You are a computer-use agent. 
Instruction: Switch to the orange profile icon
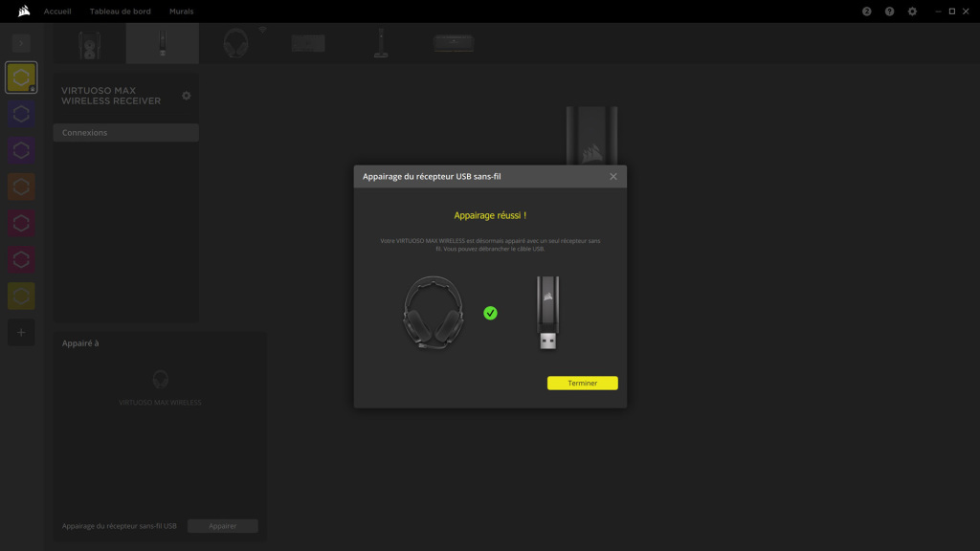(21, 187)
